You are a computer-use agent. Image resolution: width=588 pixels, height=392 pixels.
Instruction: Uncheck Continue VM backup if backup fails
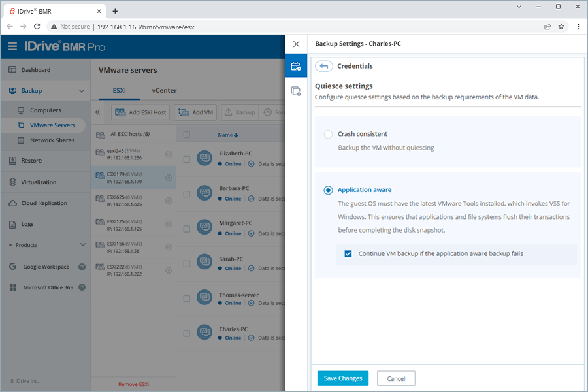(348, 253)
